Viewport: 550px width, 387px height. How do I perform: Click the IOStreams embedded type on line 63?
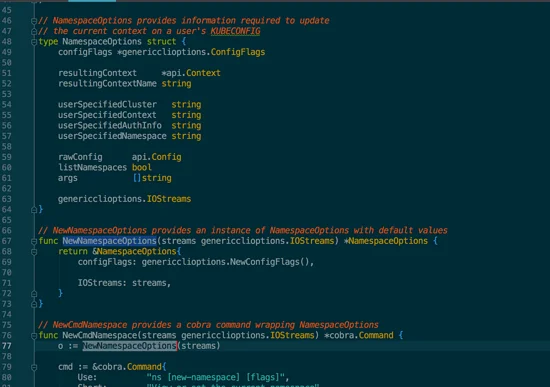point(169,199)
